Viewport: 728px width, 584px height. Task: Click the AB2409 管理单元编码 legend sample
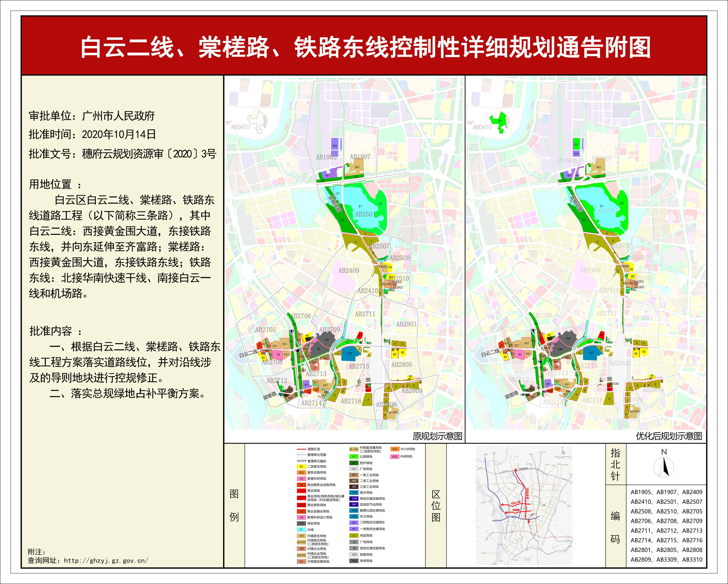point(301,461)
